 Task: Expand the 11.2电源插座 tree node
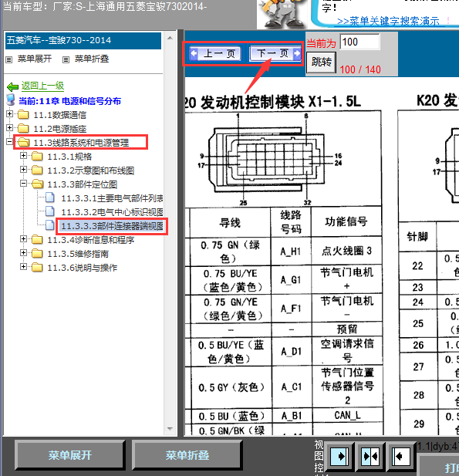pyautogui.click(x=9, y=128)
